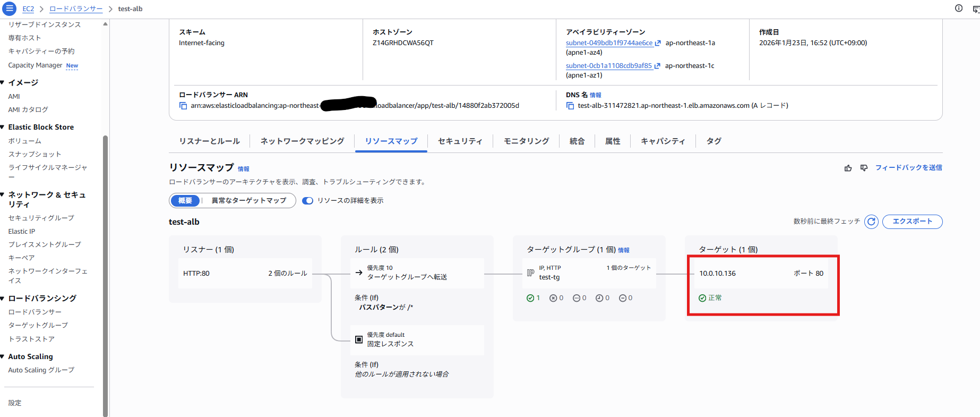Viewport: 980px width, 417px height.
Task: Copy the load balancer ARN icon
Action: (x=183, y=106)
